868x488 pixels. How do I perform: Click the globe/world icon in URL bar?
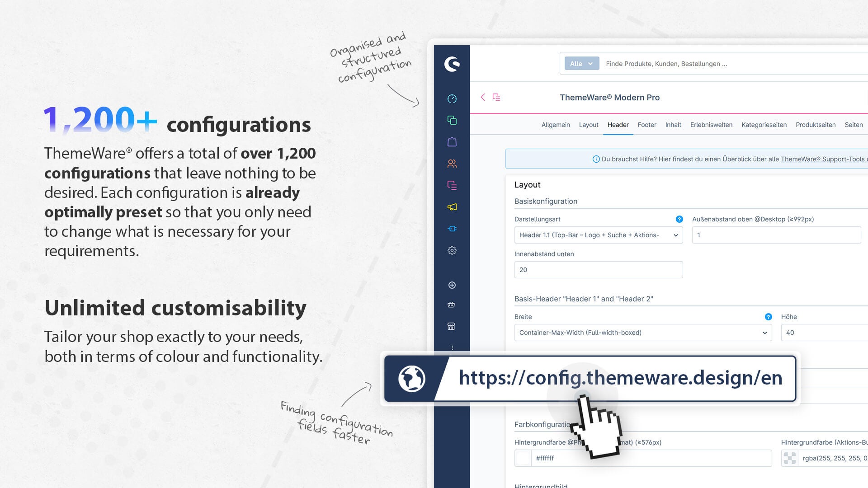point(411,378)
